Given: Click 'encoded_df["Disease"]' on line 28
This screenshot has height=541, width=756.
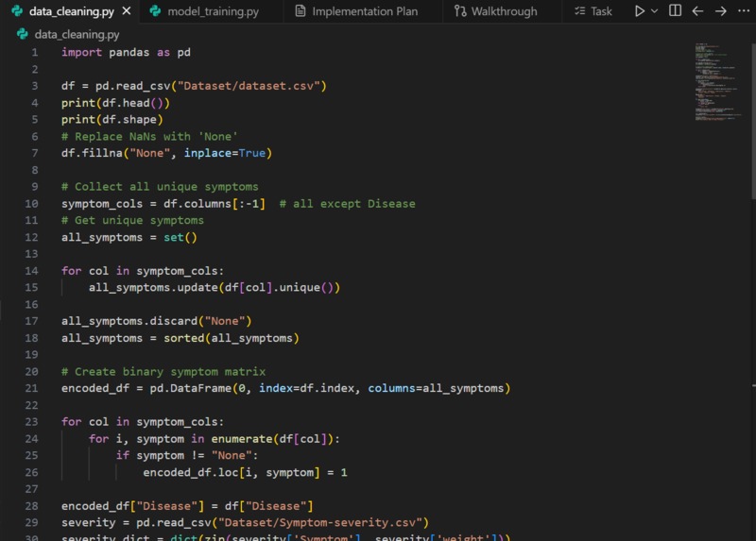Looking at the screenshot, I should point(132,506).
